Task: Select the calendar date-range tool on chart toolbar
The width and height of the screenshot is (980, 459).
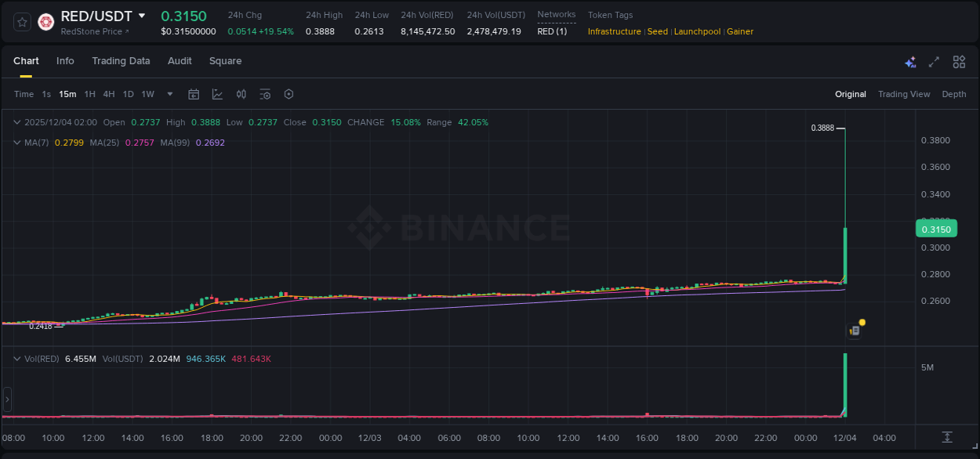Action: point(194,94)
